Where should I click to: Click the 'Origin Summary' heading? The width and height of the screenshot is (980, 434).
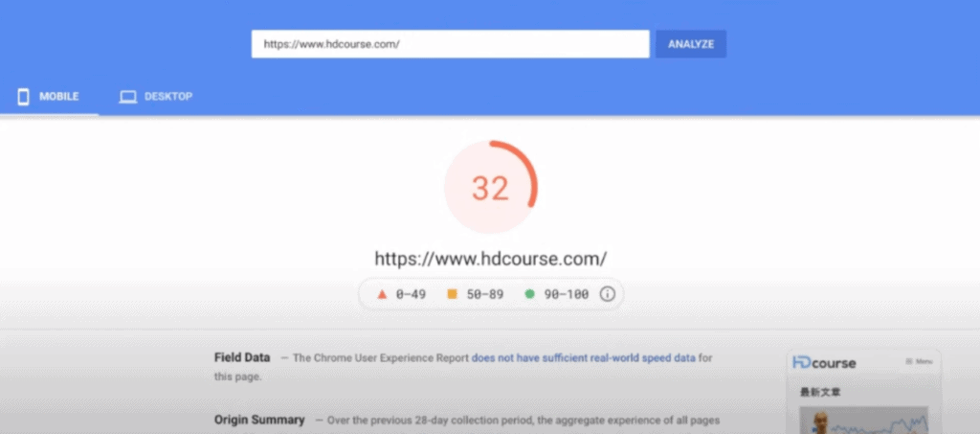pyautogui.click(x=259, y=420)
